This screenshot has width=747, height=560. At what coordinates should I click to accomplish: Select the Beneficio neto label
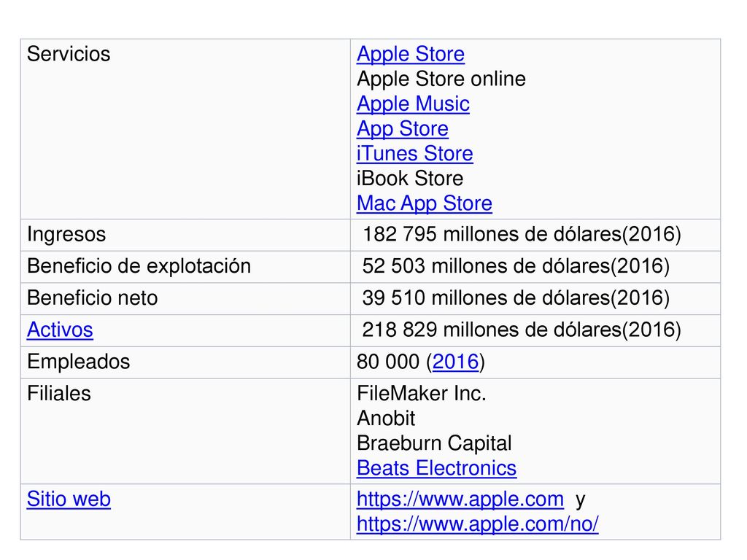93,297
